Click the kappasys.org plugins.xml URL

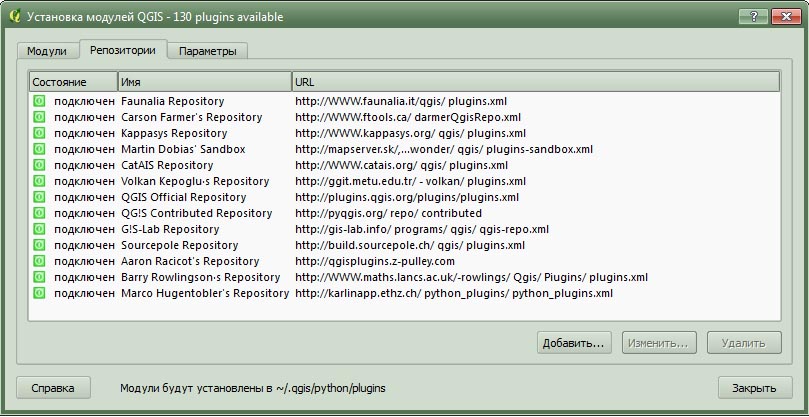coord(411,133)
